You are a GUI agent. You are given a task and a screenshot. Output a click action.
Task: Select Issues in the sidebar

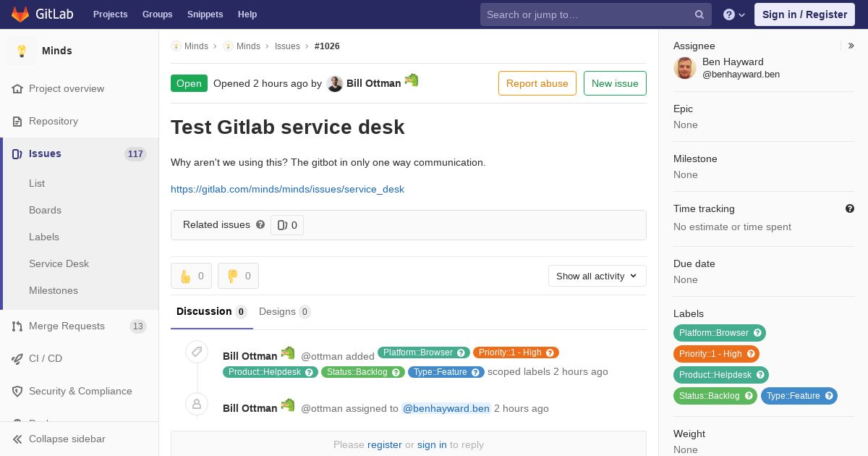pyautogui.click(x=45, y=153)
